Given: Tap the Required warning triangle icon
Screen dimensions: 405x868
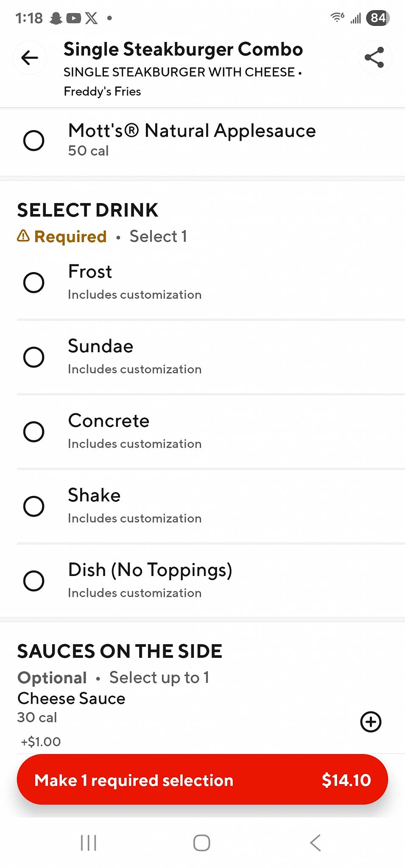Looking at the screenshot, I should point(23,236).
